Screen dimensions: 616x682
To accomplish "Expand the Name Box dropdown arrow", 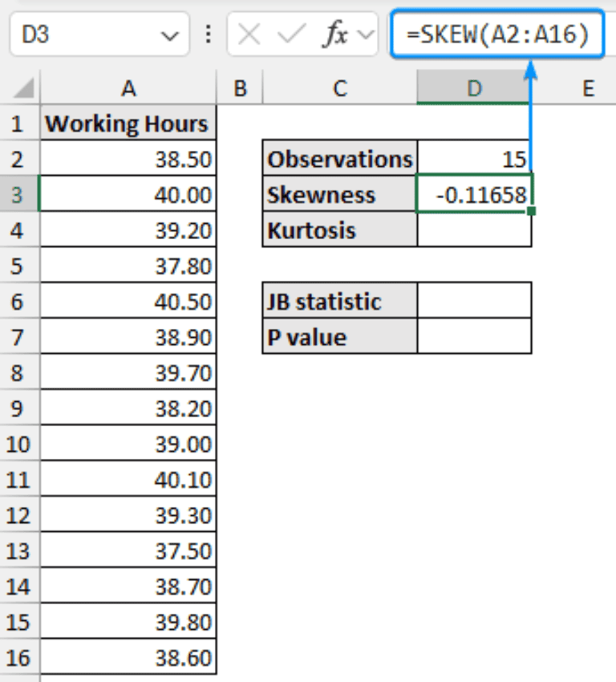I will click(x=169, y=35).
